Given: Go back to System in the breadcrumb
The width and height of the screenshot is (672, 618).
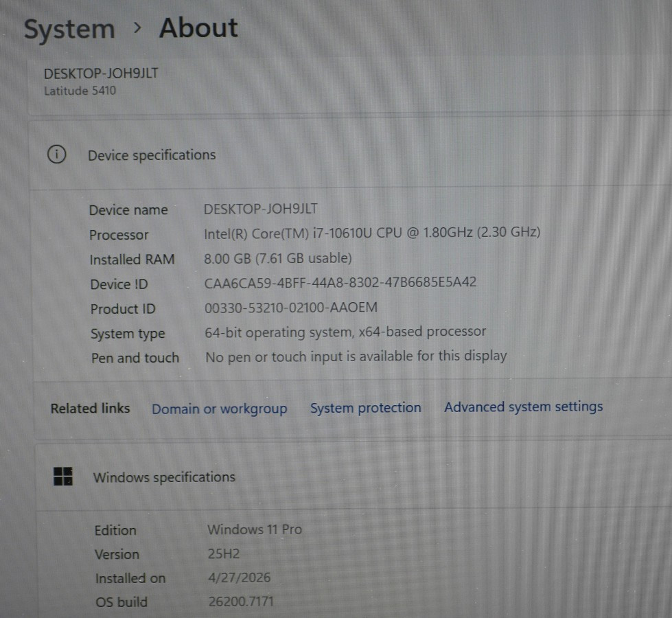Looking at the screenshot, I should tap(69, 29).
